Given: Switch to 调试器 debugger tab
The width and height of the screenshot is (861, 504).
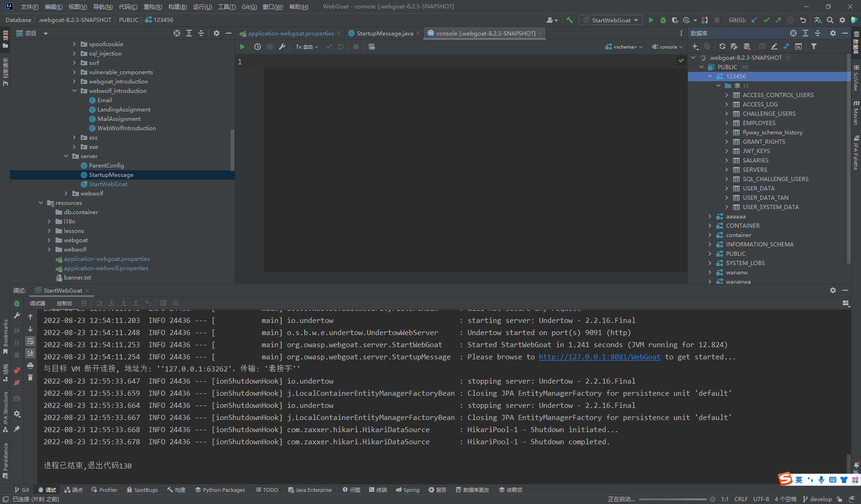Looking at the screenshot, I should tap(37, 303).
